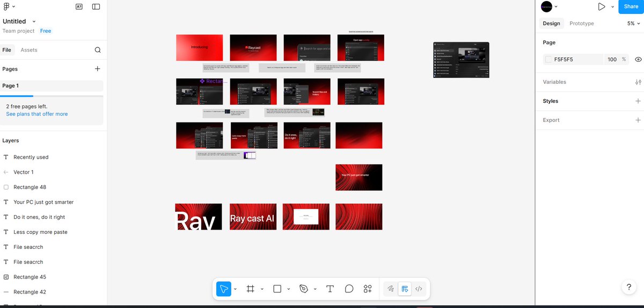
Task: Open the search magnifier in file panel
Action: (x=98, y=50)
